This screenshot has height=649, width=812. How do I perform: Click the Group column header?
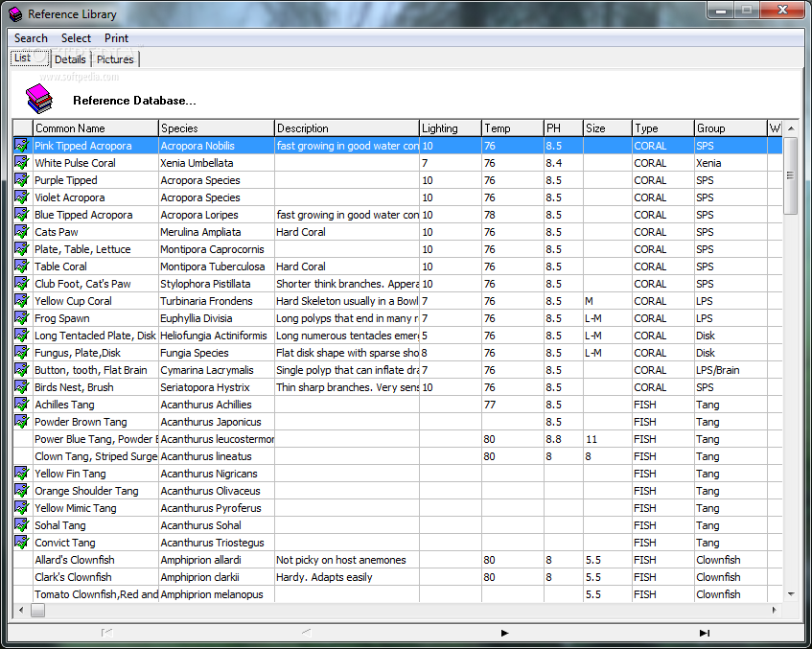pos(731,127)
